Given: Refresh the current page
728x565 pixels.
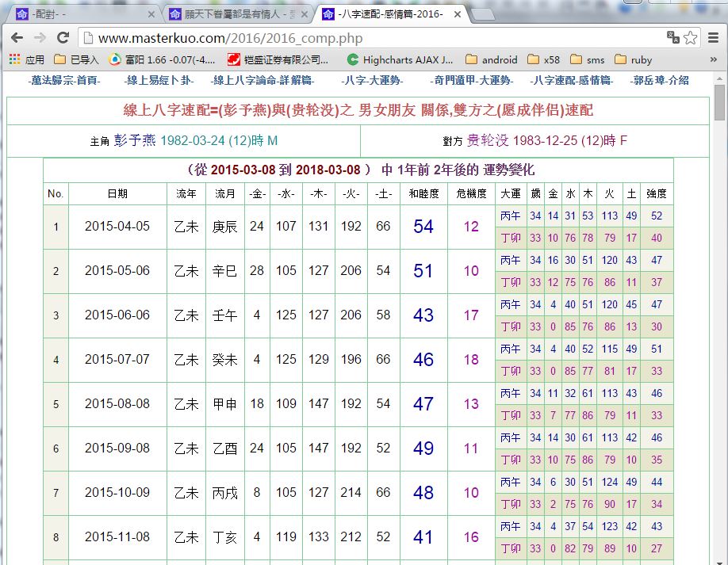Looking at the screenshot, I should [63, 37].
